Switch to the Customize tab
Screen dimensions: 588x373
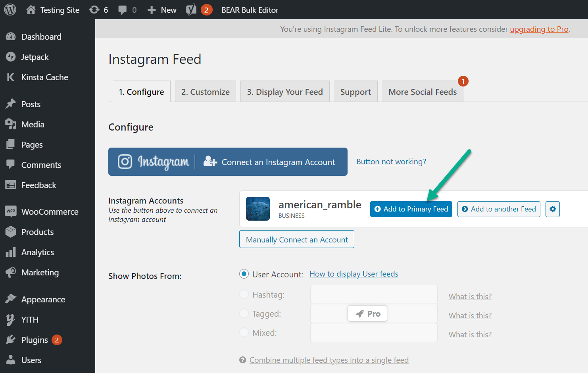click(x=205, y=91)
